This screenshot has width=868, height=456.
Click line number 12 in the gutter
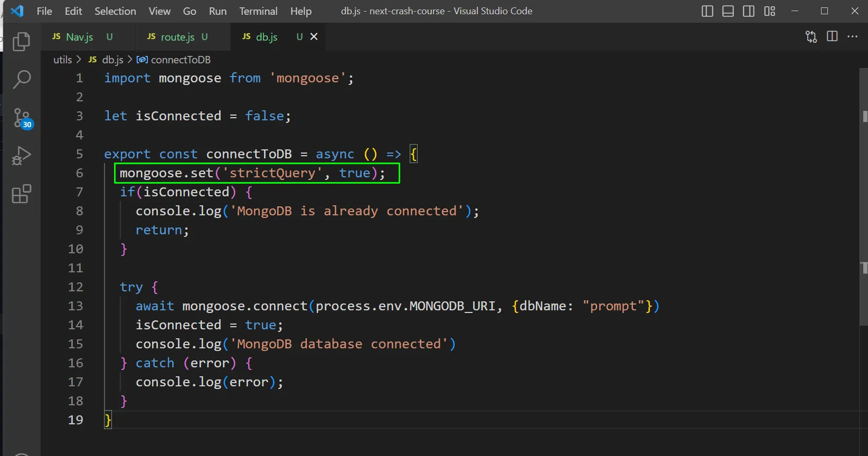pyautogui.click(x=76, y=287)
